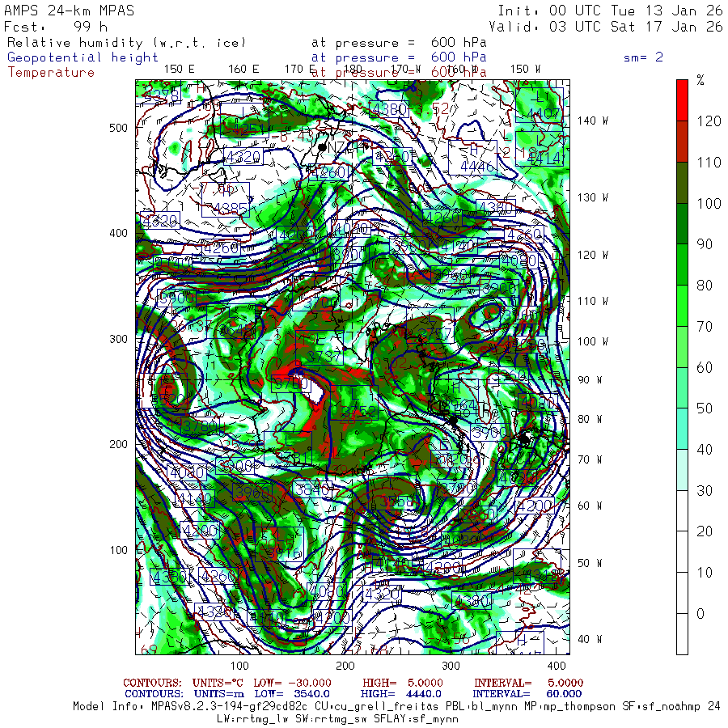Click the red 'LOW= -30.000' legend text

point(293,683)
